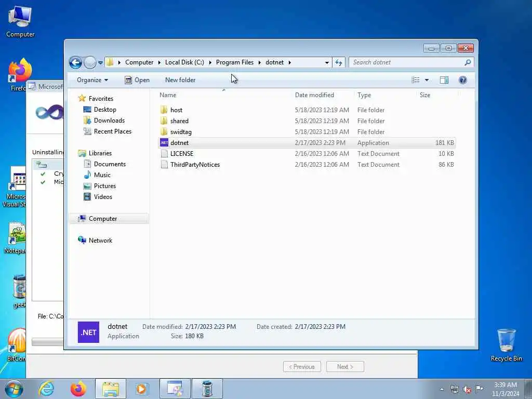Go back with the Explorer Back arrow
The height and width of the screenshot is (399, 532).
(x=75, y=62)
